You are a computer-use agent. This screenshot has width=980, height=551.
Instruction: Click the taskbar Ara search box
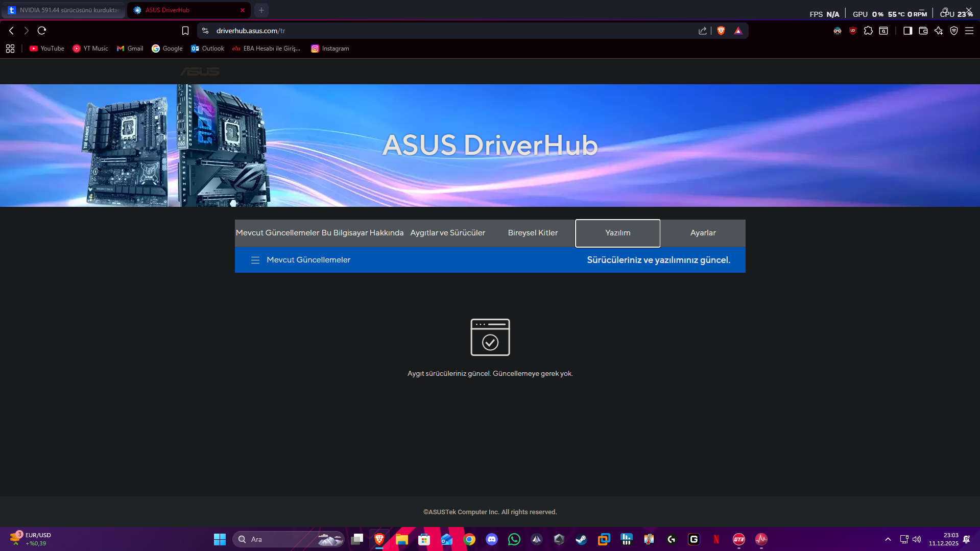289,539
